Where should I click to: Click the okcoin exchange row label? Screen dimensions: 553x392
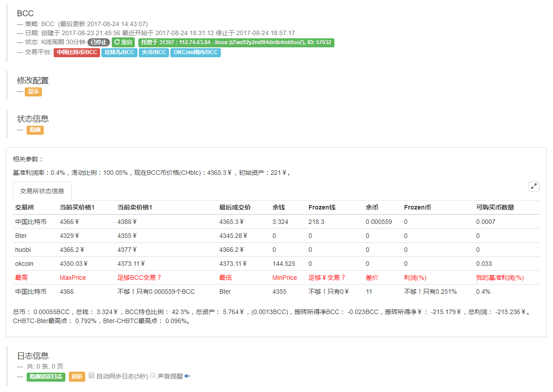pyautogui.click(x=24, y=264)
